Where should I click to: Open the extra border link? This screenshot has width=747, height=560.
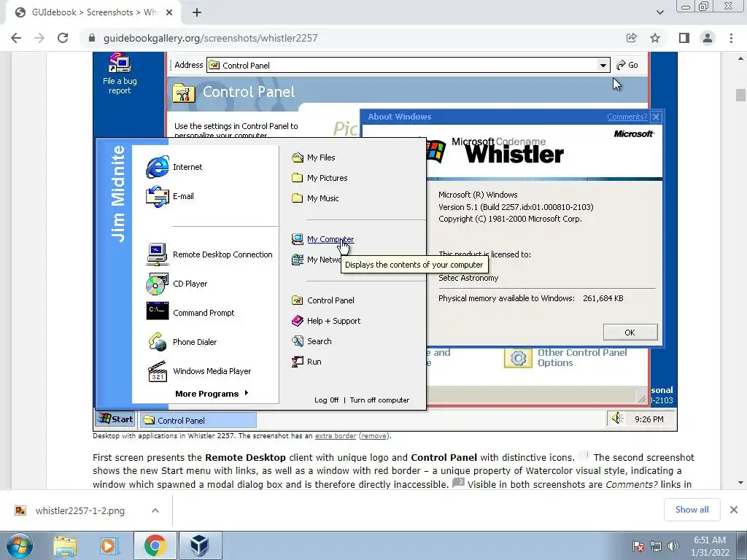[336, 436]
